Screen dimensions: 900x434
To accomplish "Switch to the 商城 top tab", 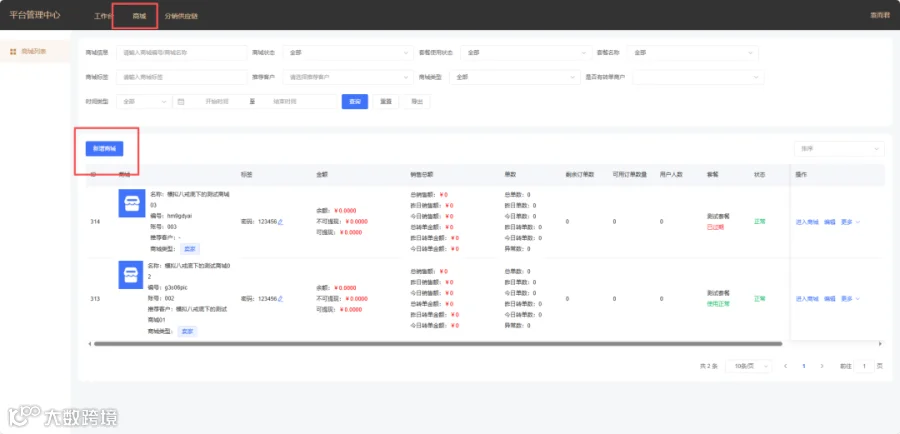I will (x=139, y=16).
